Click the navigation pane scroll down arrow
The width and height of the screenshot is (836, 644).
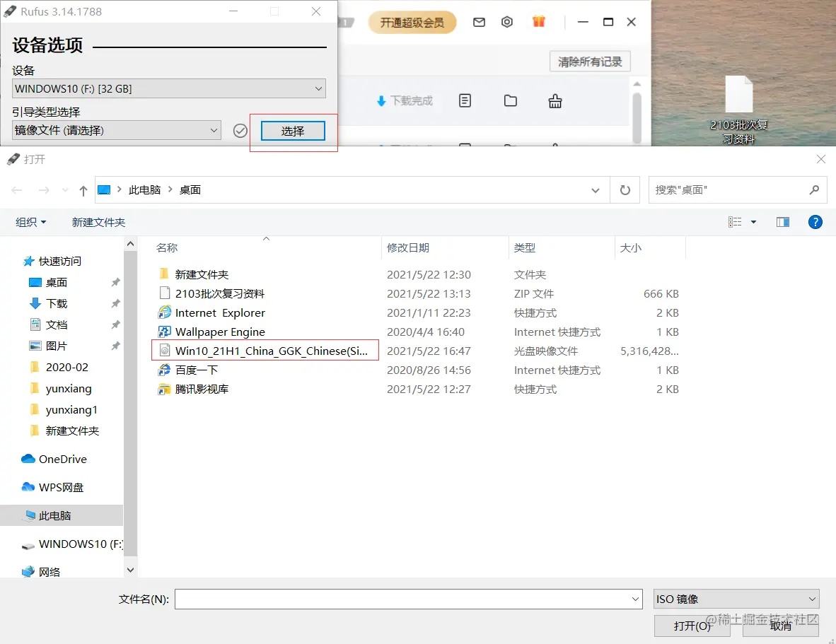point(130,570)
